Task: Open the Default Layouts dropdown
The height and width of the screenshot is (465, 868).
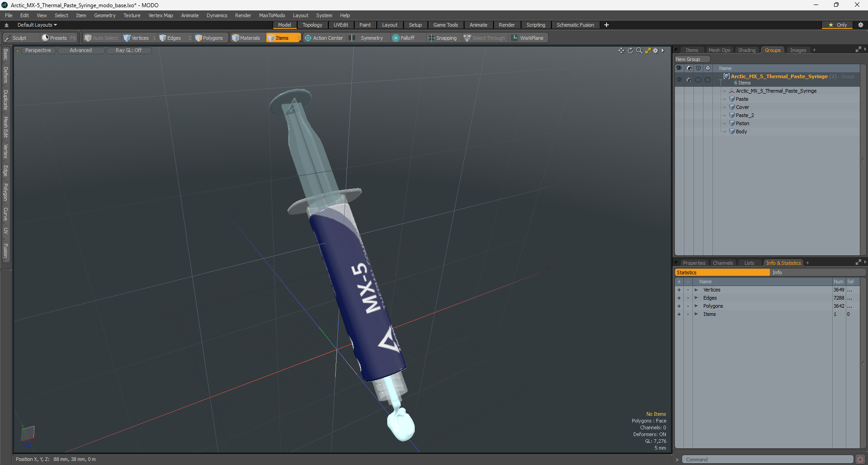Action: pos(37,25)
